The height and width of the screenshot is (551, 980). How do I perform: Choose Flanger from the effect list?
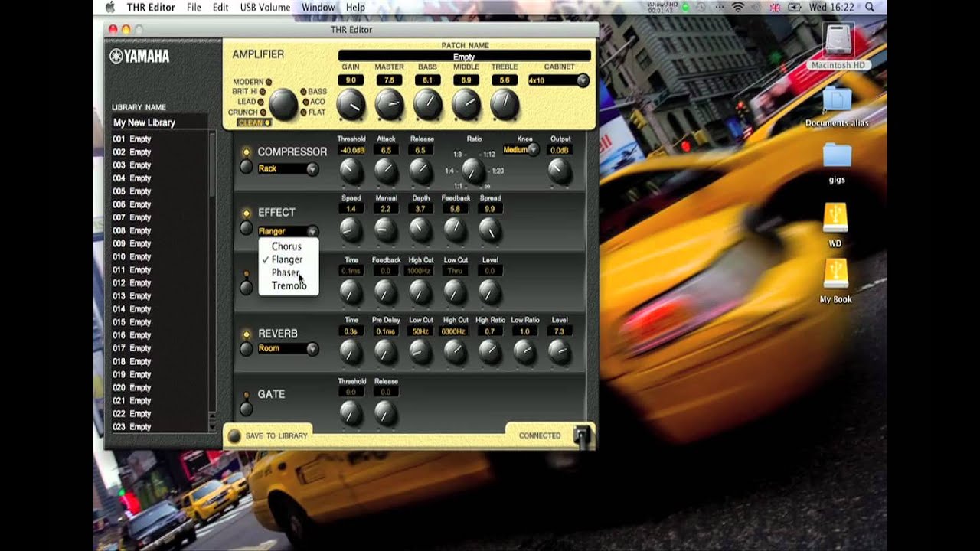click(289, 259)
